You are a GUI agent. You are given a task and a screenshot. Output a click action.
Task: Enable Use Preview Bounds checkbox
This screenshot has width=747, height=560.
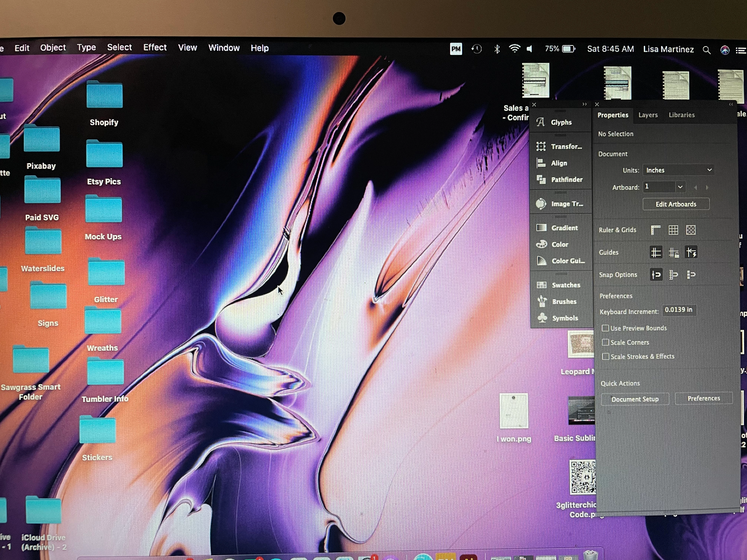[x=605, y=328]
